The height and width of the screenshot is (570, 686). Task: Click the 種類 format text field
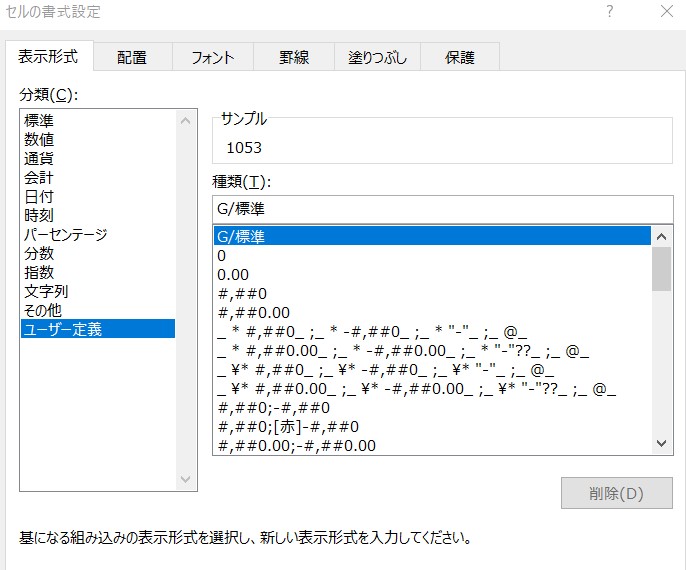point(442,209)
